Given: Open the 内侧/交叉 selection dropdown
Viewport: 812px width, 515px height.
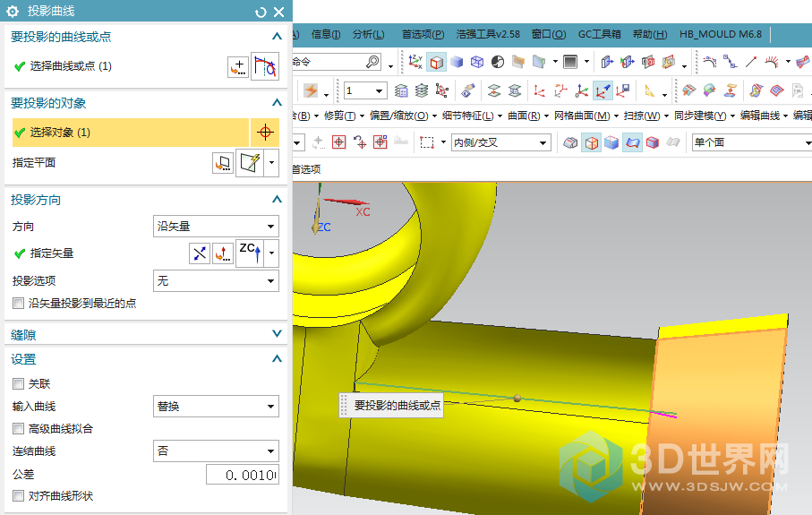Looking at the screenshot, I should 500,142.
